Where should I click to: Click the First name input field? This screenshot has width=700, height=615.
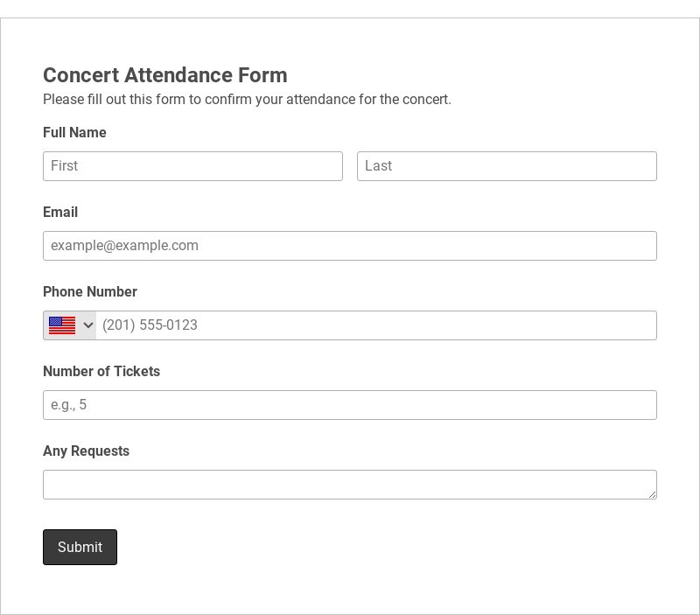pyautogui.click(x=192, y=166)
